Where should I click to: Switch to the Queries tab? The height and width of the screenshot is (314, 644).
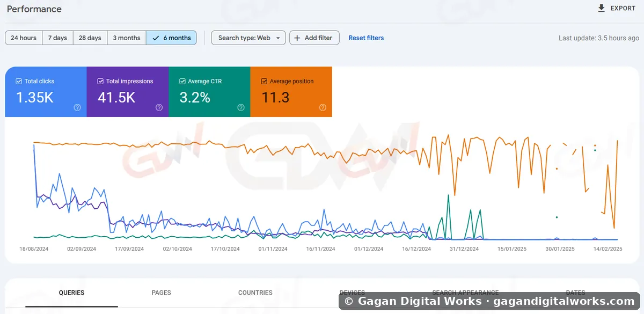point(71,293)
